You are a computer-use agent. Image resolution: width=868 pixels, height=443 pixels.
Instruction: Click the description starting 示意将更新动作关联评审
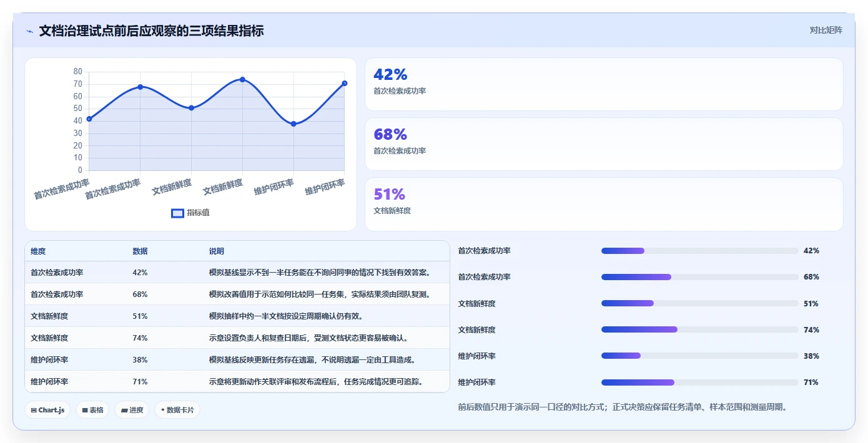coord(317,382)
